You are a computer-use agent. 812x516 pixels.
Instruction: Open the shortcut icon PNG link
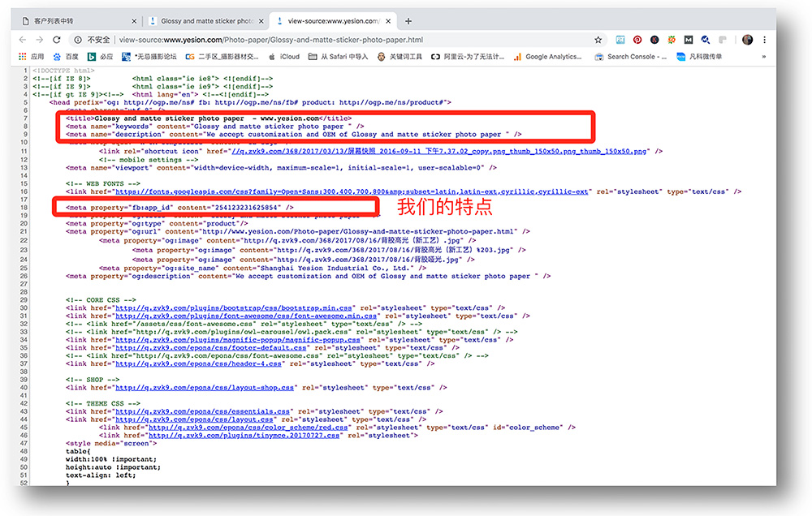pyautogui.click(x=439, y=152)
